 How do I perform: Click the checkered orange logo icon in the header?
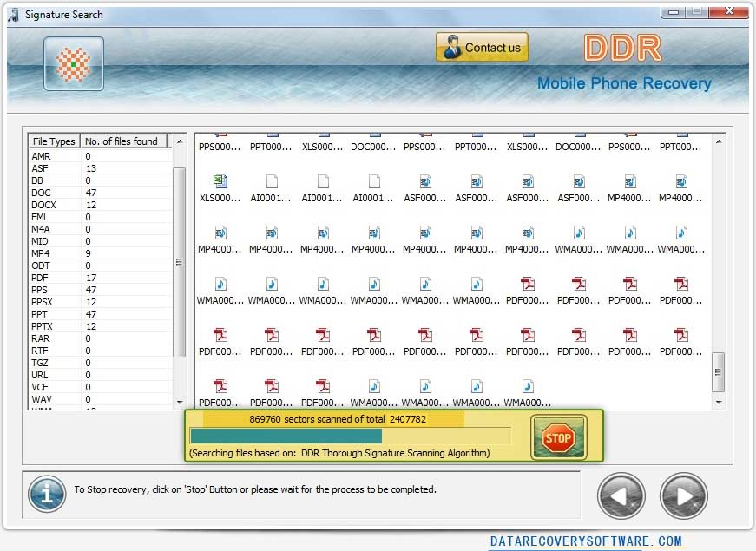tap(74, 63)
